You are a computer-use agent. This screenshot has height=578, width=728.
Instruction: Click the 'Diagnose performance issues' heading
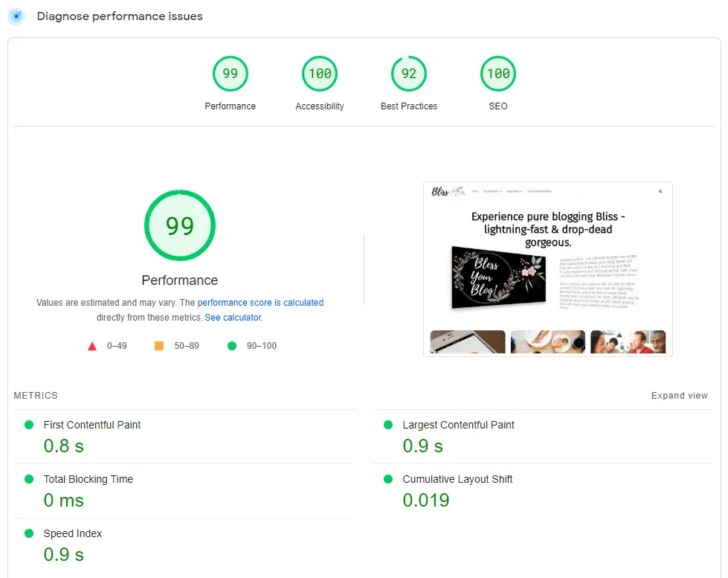click(120, 16)
